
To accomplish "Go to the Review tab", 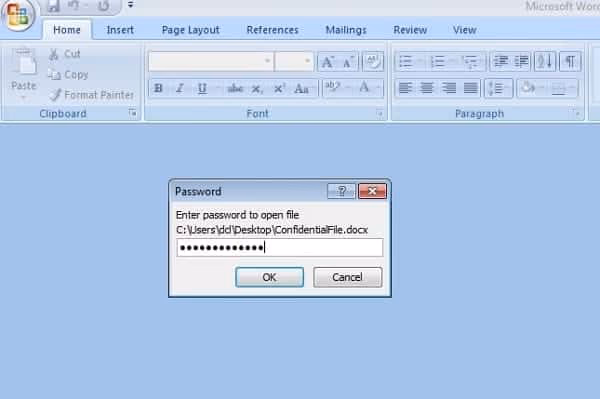I will click(410, 30).
